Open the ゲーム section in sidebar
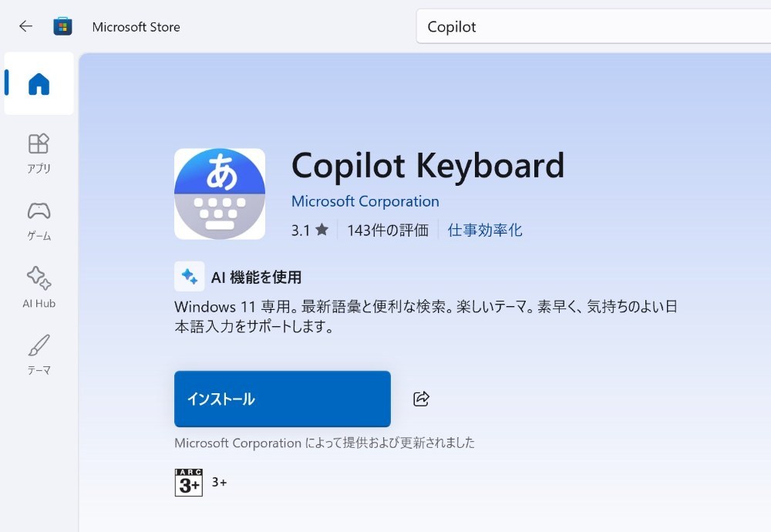Image resolution: width=771 pixels, height=532 pixels. point(39,221)
